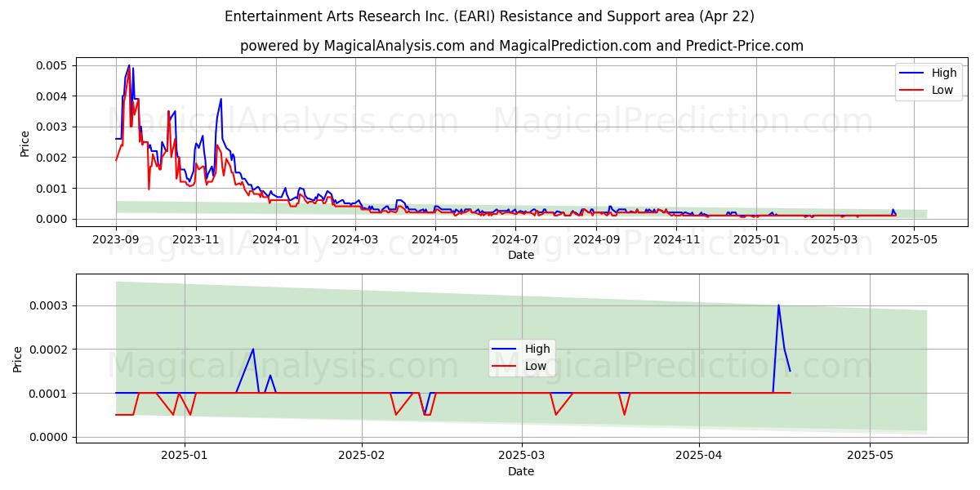
Task: Click the '2024-07' x-axis tick label
Action: coord(515,239)
